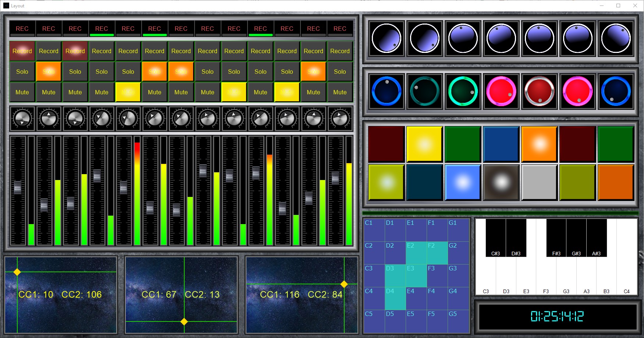Click the glowing light blue pad
This screenshot has height=338, width=644.
(x=463, y=182)
